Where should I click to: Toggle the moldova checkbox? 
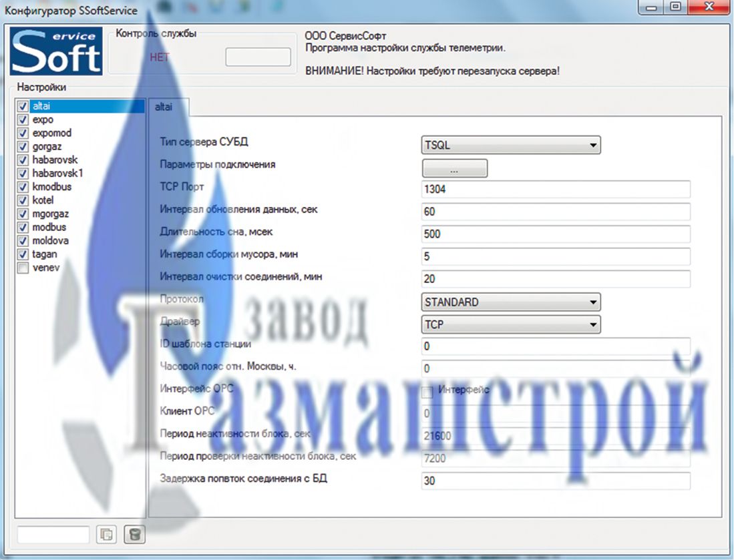23,241
